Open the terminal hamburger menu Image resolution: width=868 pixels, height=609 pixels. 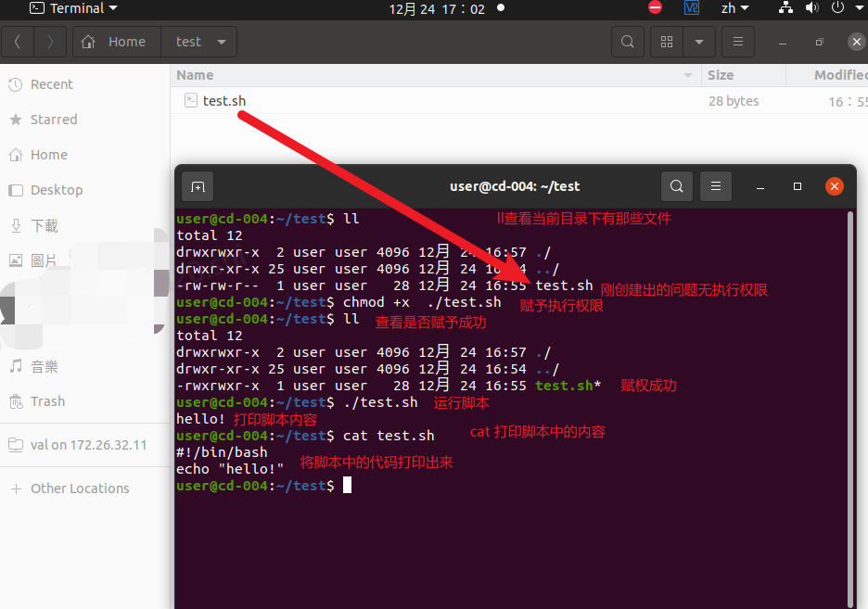tap(715, 186)
